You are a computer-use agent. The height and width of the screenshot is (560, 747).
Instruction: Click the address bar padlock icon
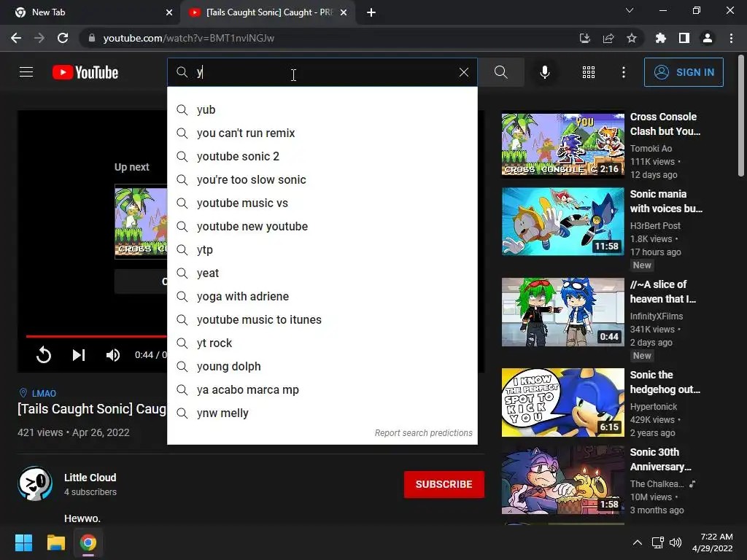pyautogui.click(x=92, y=38)
